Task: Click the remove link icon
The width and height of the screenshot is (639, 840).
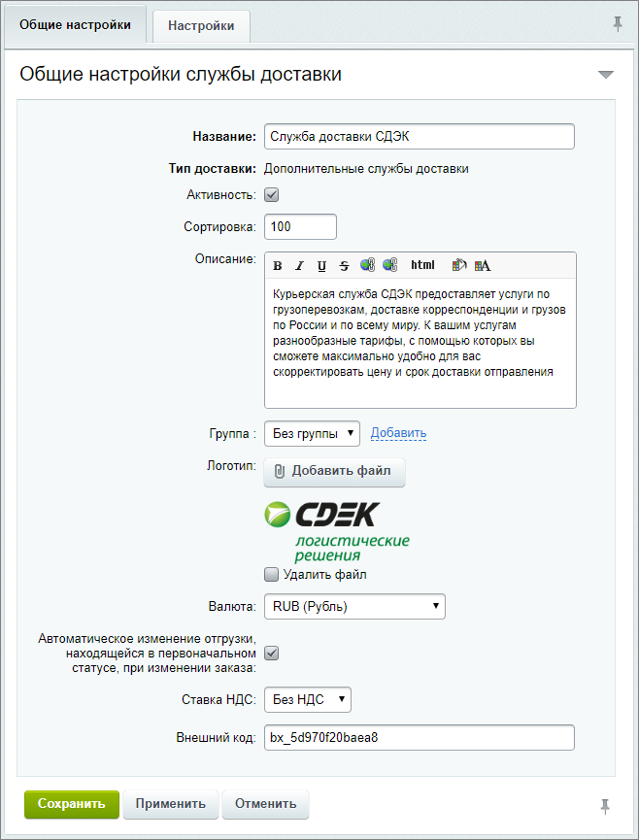Action: pos(389,265)
